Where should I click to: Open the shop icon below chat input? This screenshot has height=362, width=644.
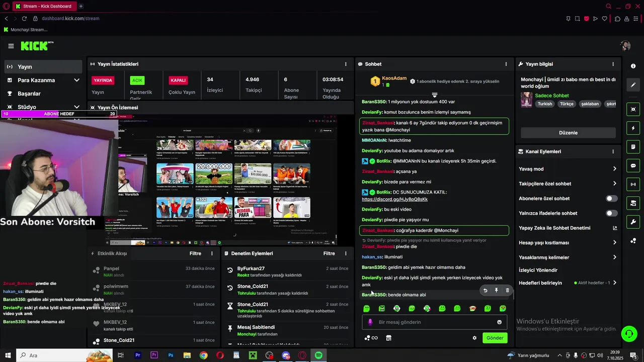388,338
